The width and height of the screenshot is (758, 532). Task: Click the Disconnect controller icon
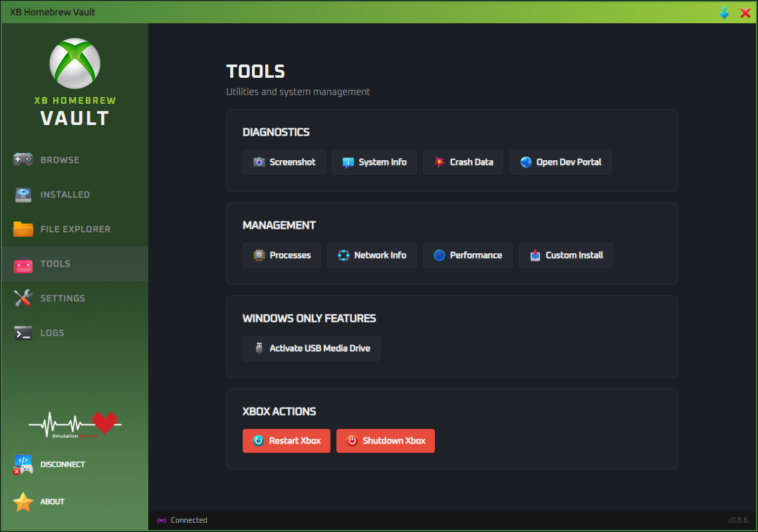tap(23, 464)
